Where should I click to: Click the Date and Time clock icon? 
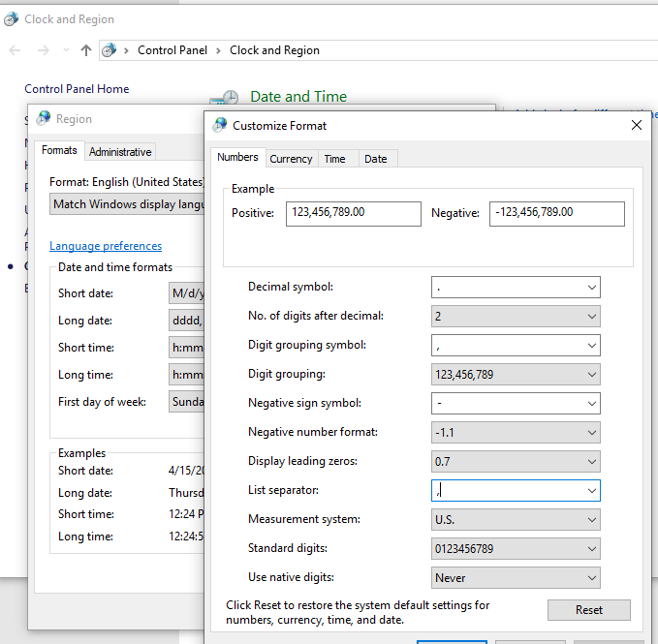coord(224,98)
